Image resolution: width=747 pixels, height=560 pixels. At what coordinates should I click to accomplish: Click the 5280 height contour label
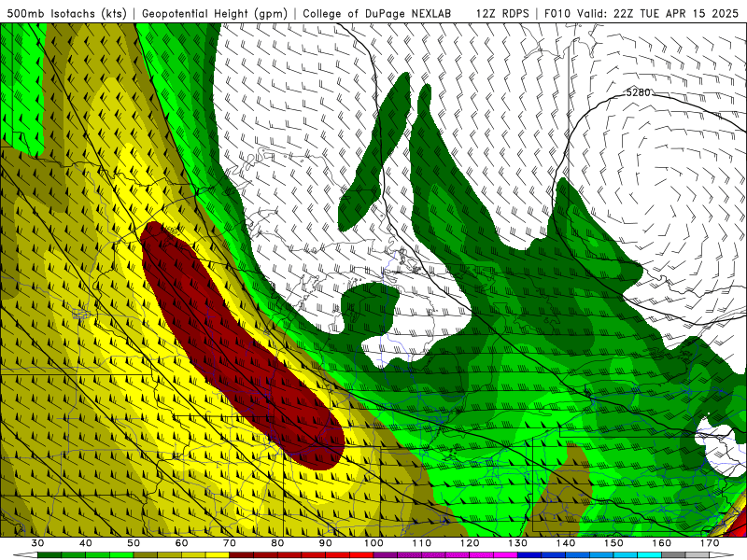tap(638, 92)
